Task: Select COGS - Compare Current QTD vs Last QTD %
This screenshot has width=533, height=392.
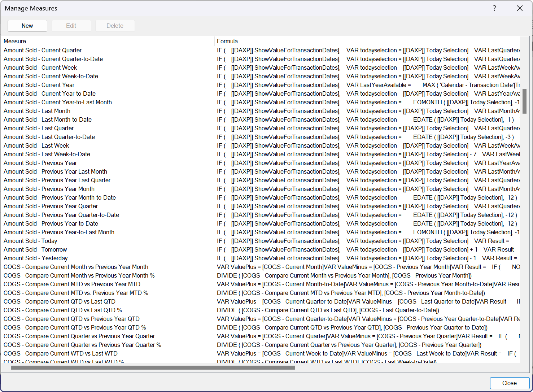Action: [x=63, y=310]
